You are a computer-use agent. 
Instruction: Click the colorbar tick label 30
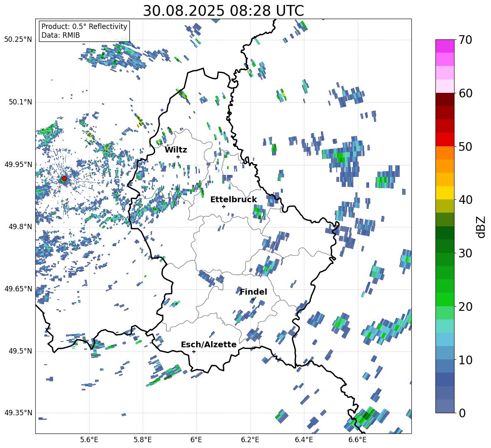point(465,253)
